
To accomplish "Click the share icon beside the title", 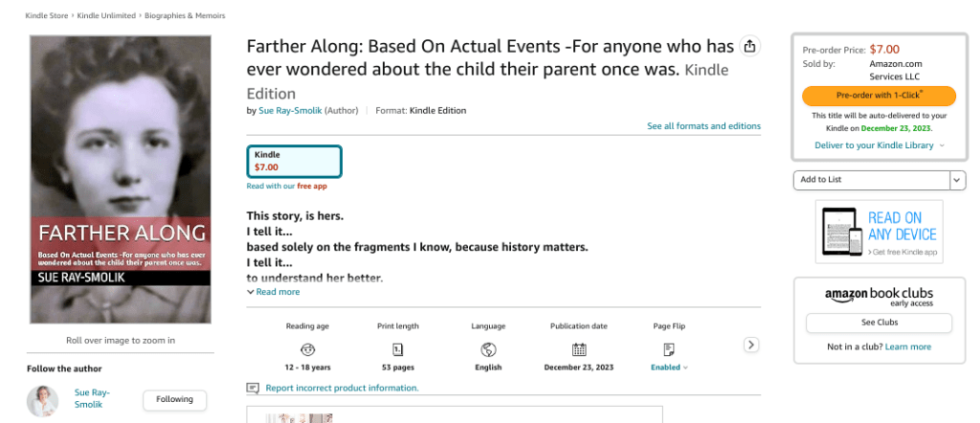I will pyautogui.click(x=750, y=47).
